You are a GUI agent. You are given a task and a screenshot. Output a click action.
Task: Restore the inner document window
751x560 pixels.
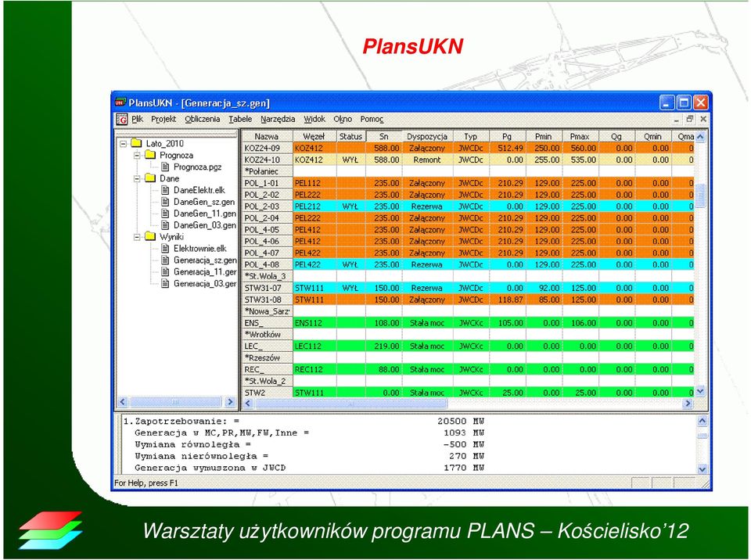click(x=690, y=119)
